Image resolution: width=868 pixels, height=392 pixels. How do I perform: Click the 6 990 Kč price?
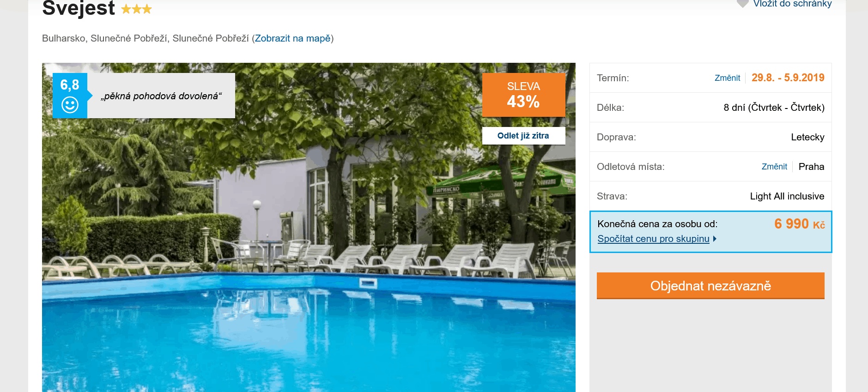coord(800,224)
